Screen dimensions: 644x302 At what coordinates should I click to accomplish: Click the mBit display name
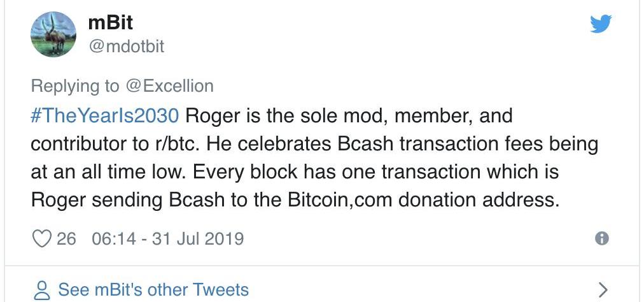[x=109, y=23]
